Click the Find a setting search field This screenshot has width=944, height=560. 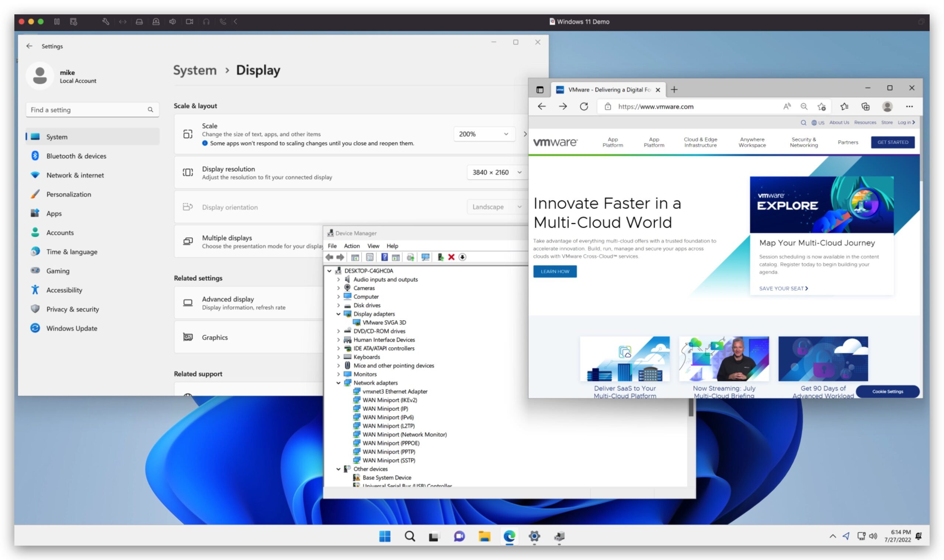[x=92, y=109]
